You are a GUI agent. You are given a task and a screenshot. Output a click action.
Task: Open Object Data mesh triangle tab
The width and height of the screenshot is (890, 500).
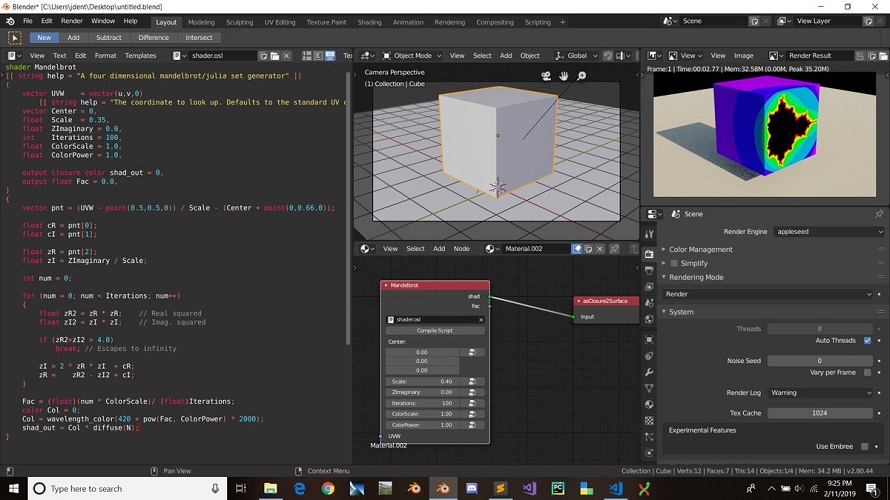pyautogui.click(x=649, y=388)
